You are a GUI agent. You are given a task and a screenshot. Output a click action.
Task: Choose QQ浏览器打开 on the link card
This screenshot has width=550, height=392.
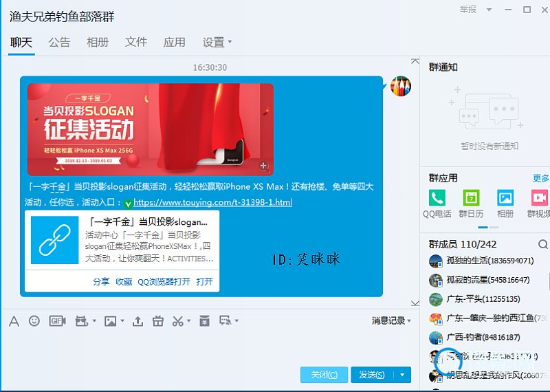pyautogui.click(x=164, y=281)
